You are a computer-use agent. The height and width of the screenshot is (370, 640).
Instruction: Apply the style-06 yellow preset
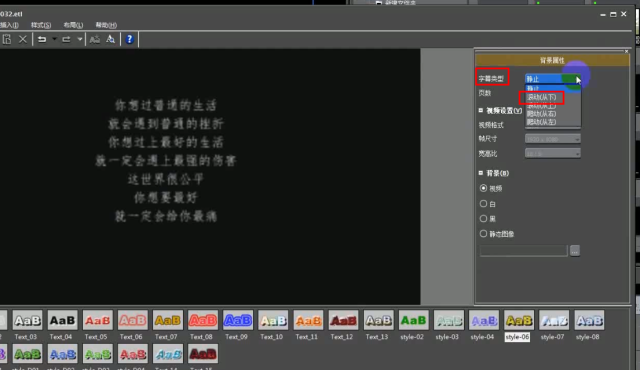click(x=518, y=321)
